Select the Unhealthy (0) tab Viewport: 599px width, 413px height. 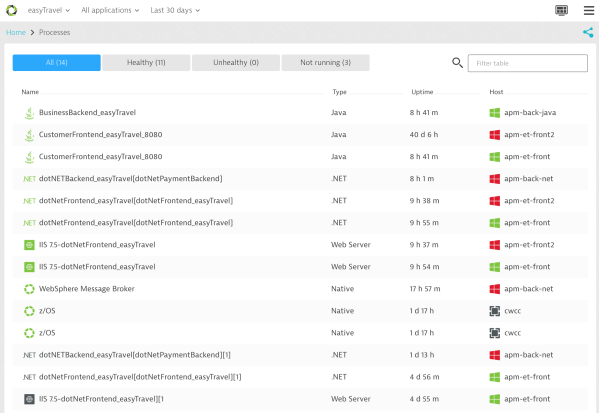click(x=236, y=63)
